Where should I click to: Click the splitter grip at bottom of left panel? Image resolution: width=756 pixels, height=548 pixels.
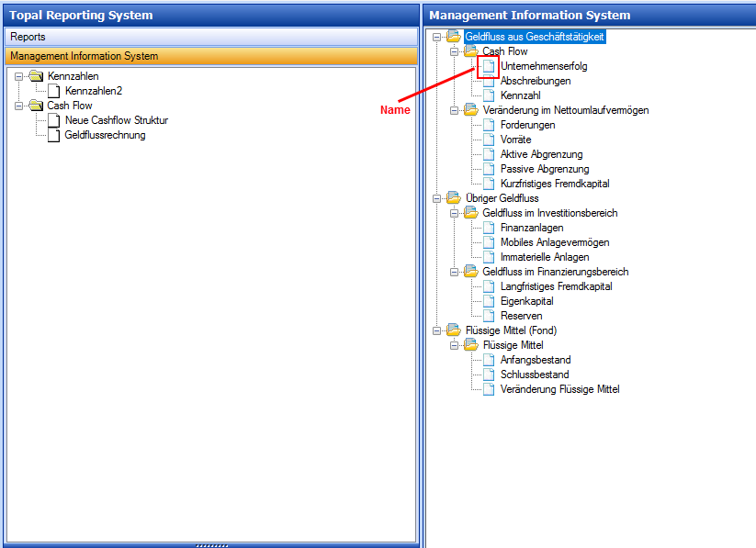coord(211,545)
